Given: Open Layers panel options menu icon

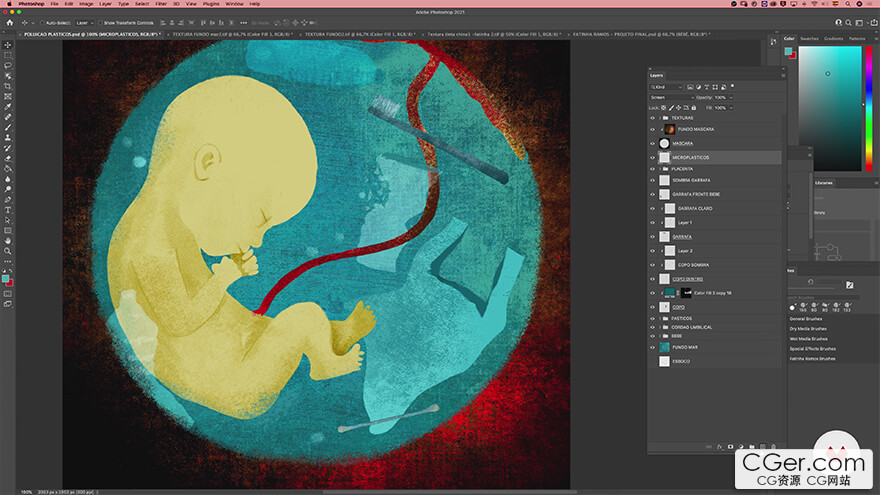Looking at the screenshot, I should [783, 75].
